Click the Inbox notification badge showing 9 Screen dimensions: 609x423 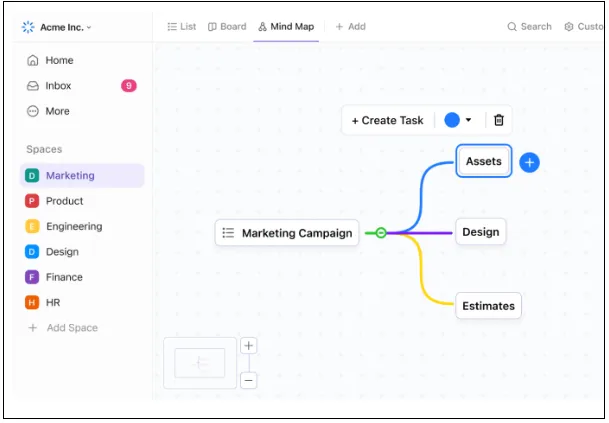[x=129, y=85]
